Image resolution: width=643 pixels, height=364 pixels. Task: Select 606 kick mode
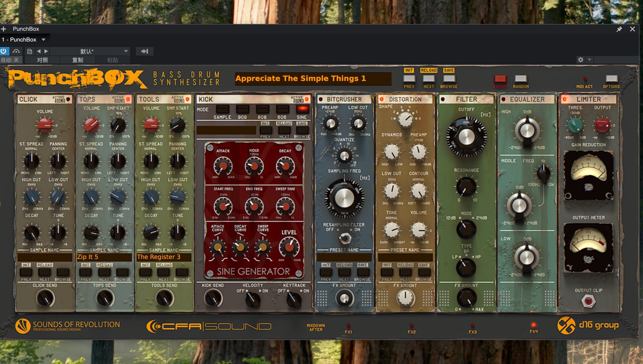(282, 110)
